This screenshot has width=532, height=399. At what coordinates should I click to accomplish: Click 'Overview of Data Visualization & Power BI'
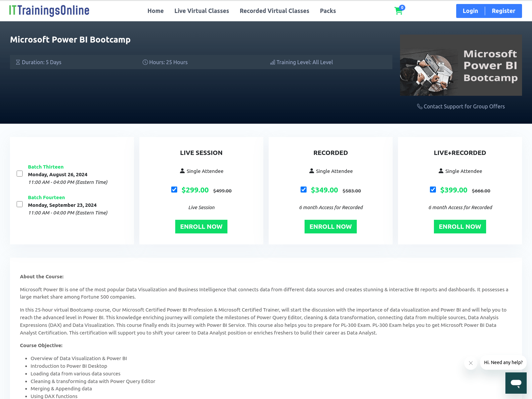tap(79, 358)
